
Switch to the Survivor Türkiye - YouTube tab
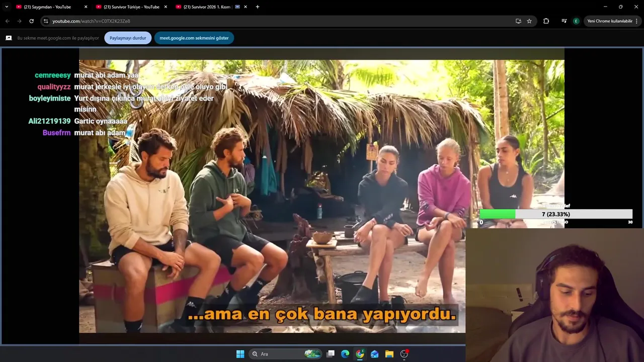(131, 7)
